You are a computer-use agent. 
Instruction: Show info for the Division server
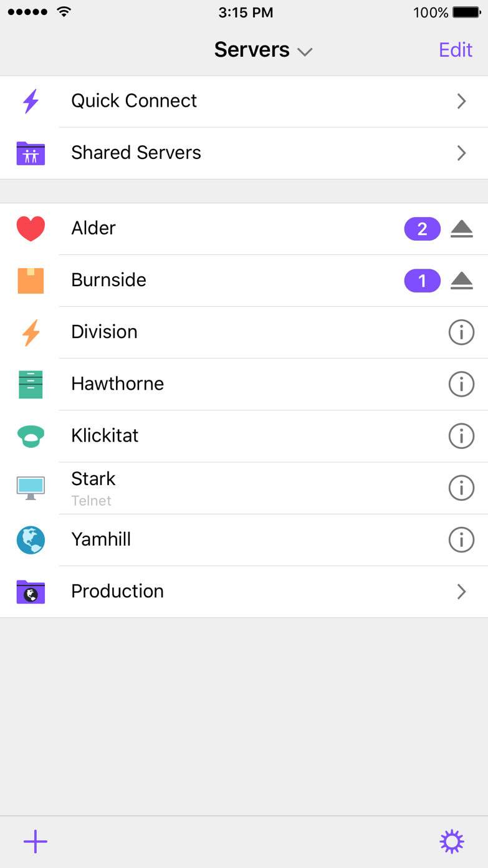[x=461, y=332]
